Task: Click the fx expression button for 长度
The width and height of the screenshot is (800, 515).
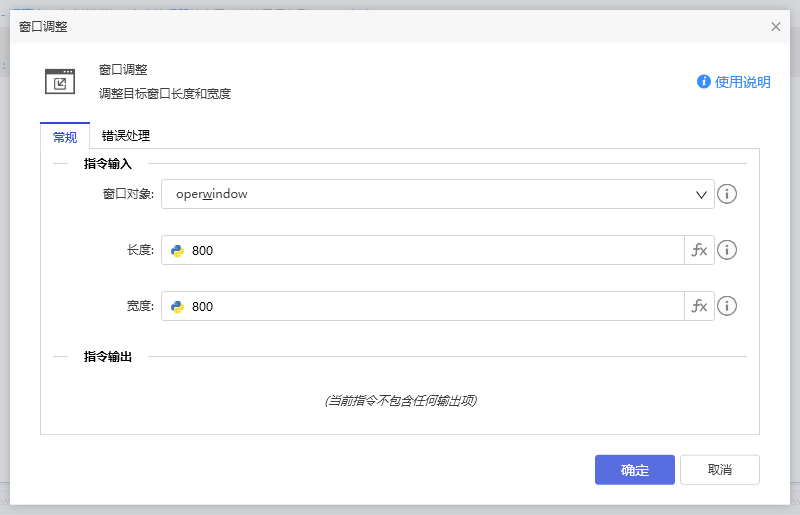Action: [699, 250]
